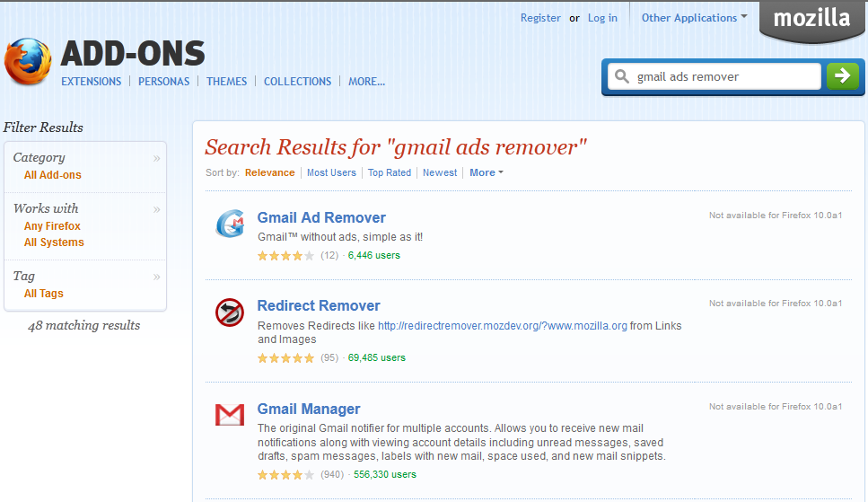Expand the Works with filter chevron
The width and height of the screenshot is (868, 502).
(157, 209)
